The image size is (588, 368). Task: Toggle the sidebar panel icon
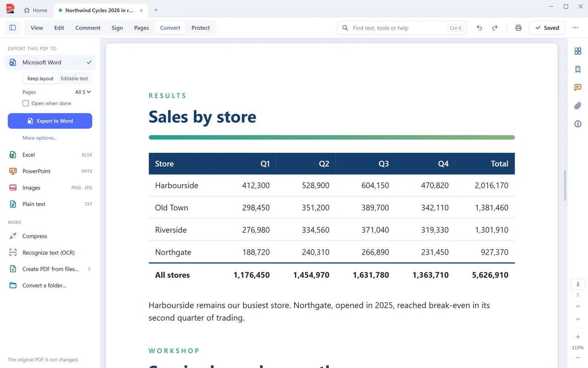pos(12,28)
